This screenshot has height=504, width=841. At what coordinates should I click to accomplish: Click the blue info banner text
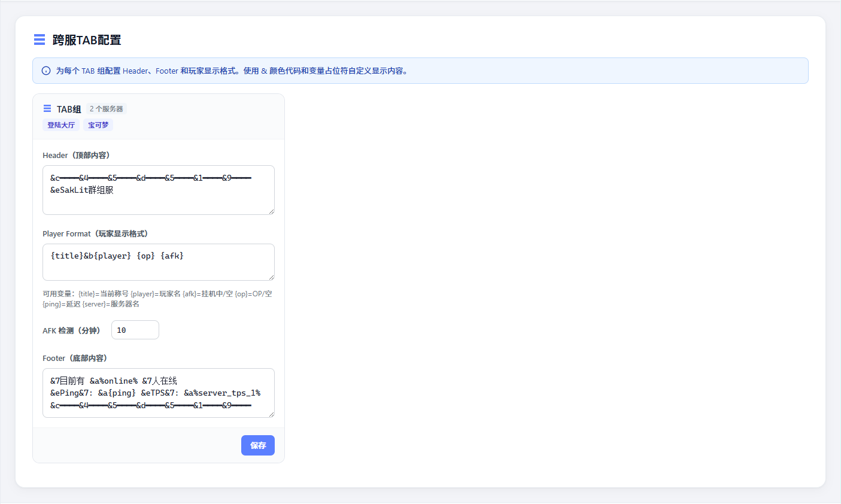[233, 71]
